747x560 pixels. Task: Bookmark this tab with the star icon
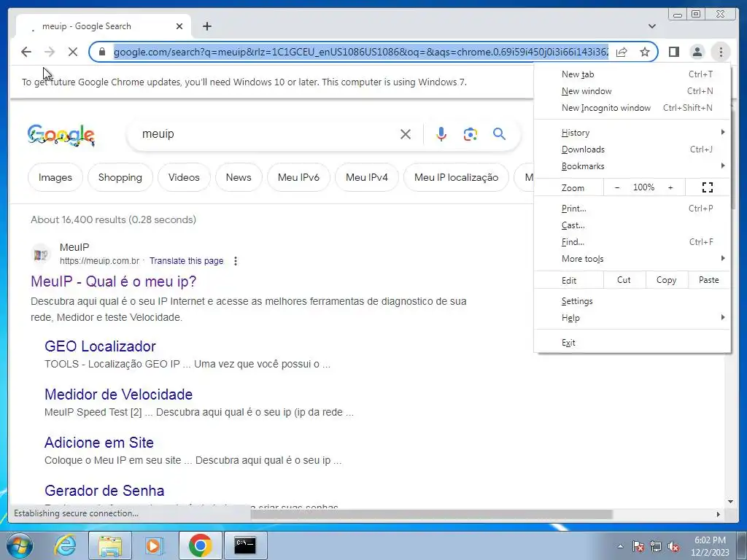(x=645, y=52)
